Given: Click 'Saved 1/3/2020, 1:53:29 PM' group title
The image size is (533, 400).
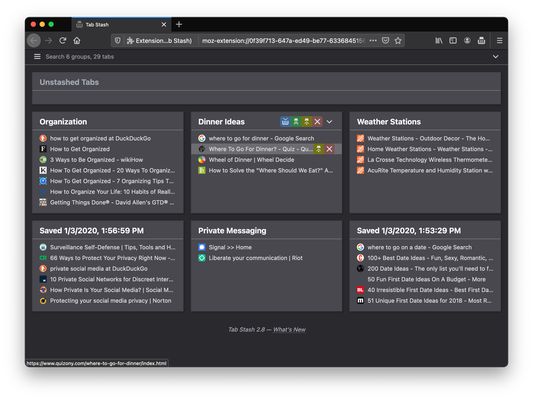Looking at the screenshot, I should pyautogui.click(x=409, y=231).
